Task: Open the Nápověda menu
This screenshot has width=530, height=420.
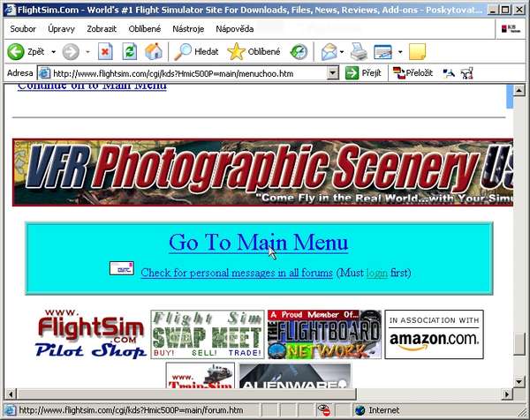Action: (x=235, y=29)
